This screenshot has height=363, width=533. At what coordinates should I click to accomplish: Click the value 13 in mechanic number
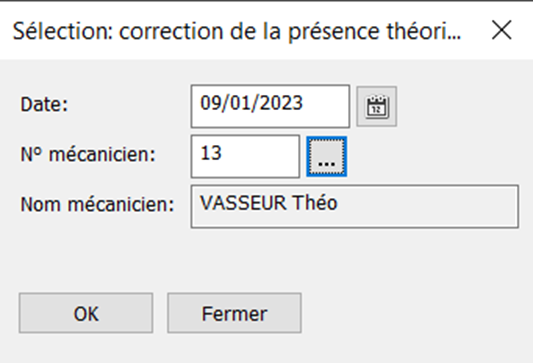click(211, 153)
